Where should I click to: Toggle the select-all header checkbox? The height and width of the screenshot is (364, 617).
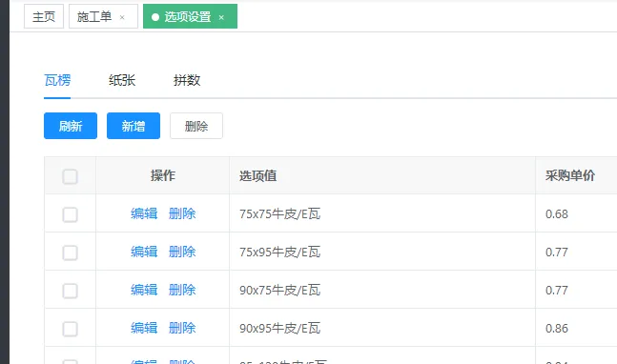coord(70,176)
